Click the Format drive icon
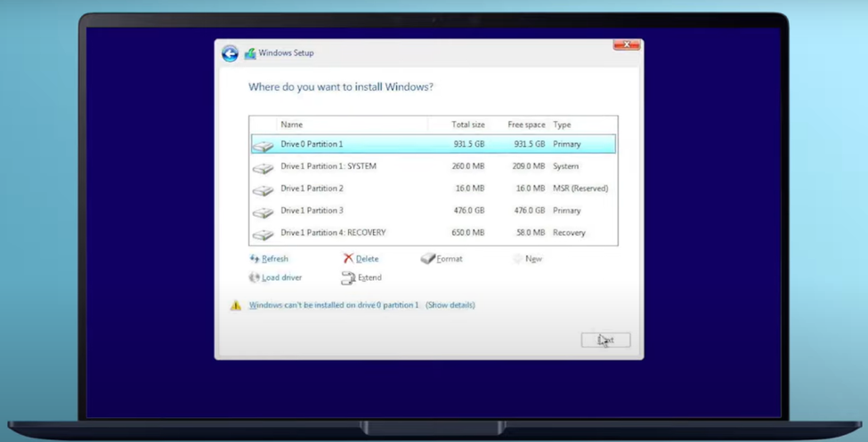The width and height of the screenshot is (868, 442). click(x=427, y=259)
